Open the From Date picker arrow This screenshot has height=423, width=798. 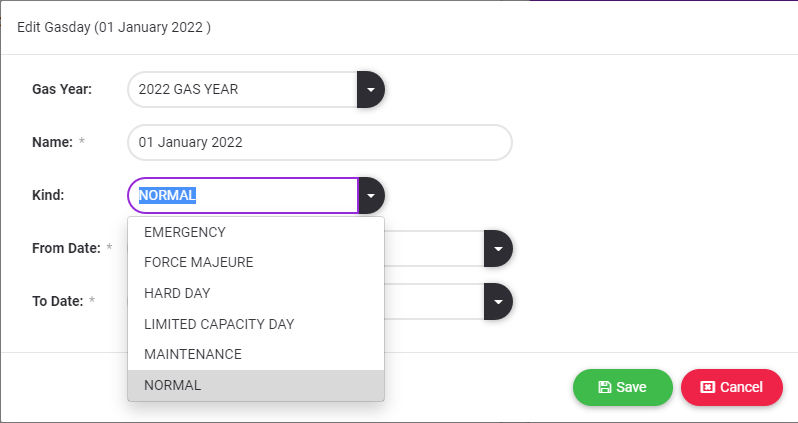pyautogui.click(x=498, y=248)
